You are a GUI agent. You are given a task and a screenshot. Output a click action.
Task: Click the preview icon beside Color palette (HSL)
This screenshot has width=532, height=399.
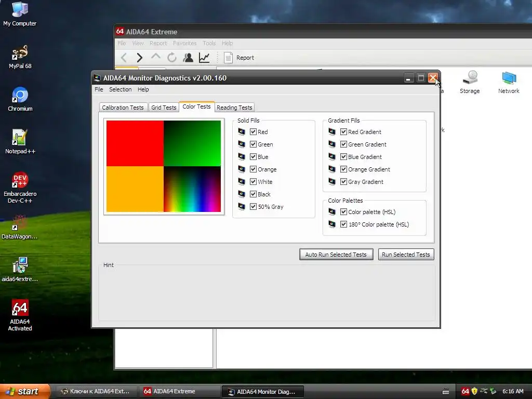coord(332,212)
